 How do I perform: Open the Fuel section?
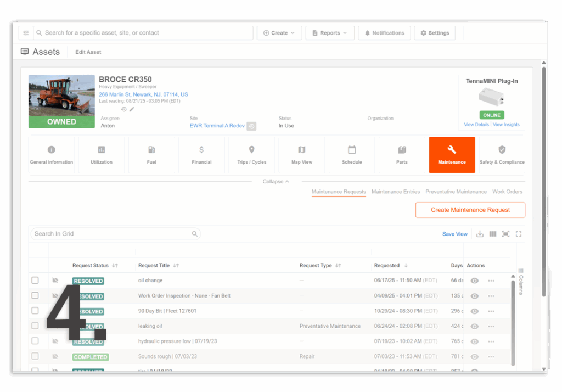(x=151, y=155)
